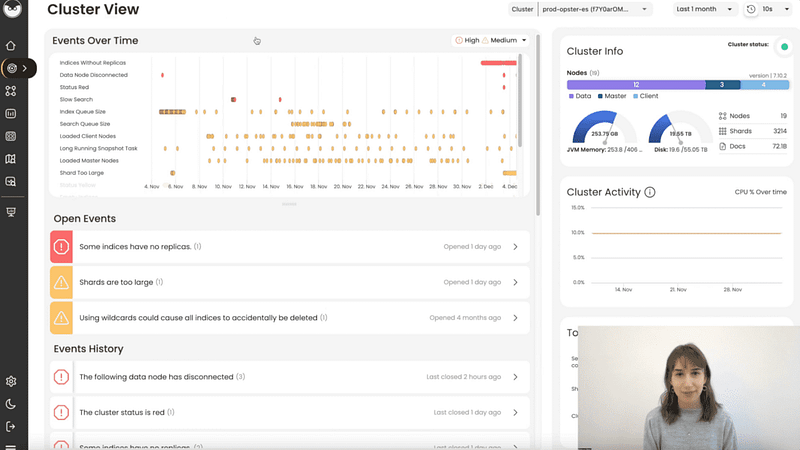The image size is (800, 450).
Task: Click the logout icon in sidebar
Action: pyautogui.click(x=11, y=427)
